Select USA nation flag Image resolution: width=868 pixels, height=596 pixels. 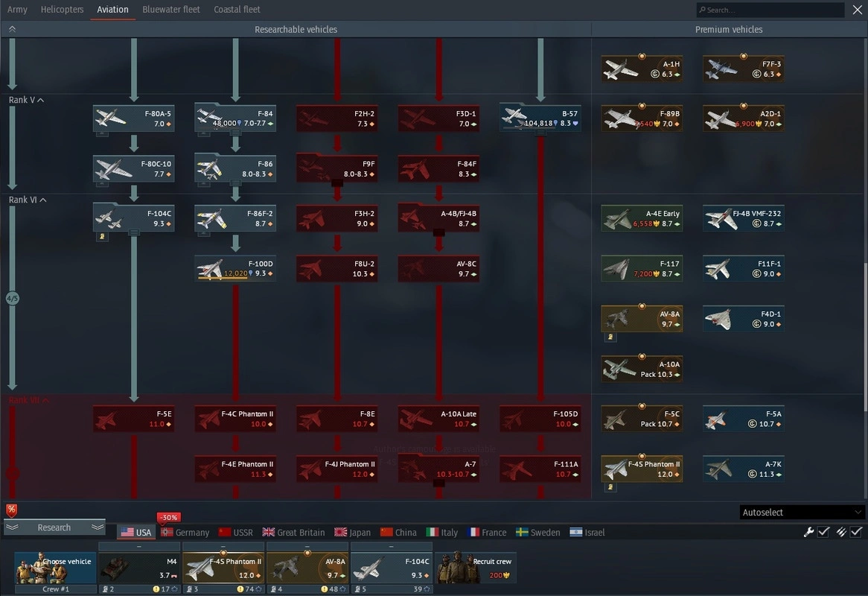click(136, 532)
